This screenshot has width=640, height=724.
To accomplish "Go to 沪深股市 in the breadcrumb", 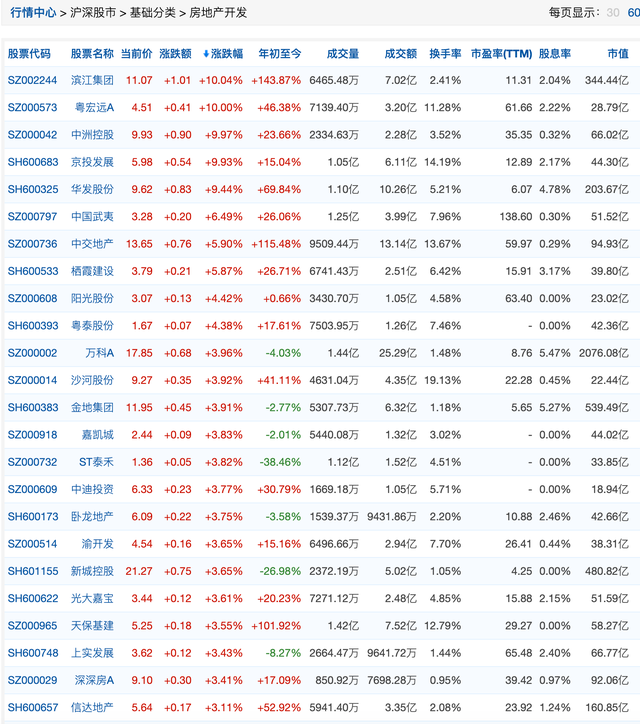I will (x=93, y=12).
